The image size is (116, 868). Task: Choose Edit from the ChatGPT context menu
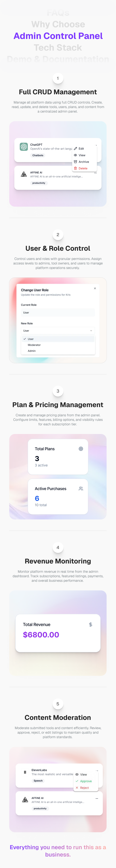click(x=81, y=149)
